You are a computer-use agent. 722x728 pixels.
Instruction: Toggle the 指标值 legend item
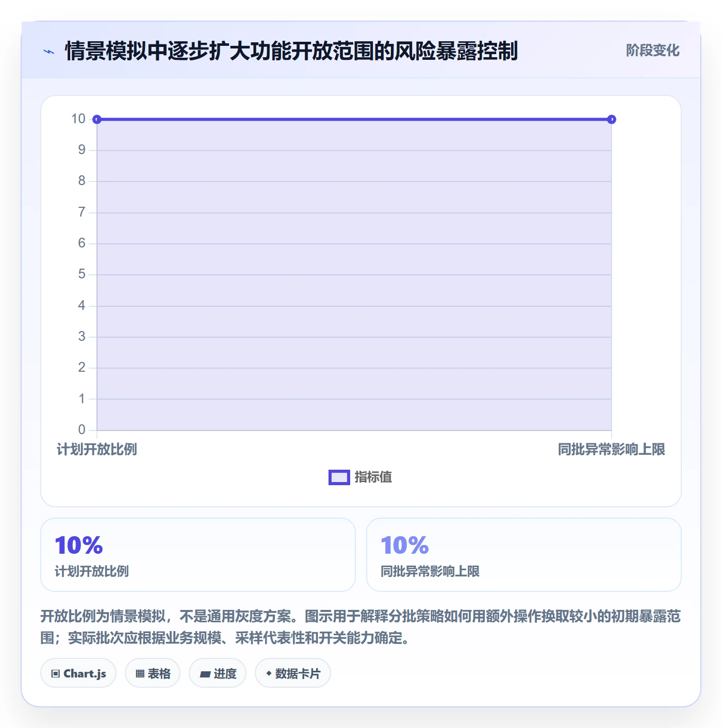[x=360, y=477]
